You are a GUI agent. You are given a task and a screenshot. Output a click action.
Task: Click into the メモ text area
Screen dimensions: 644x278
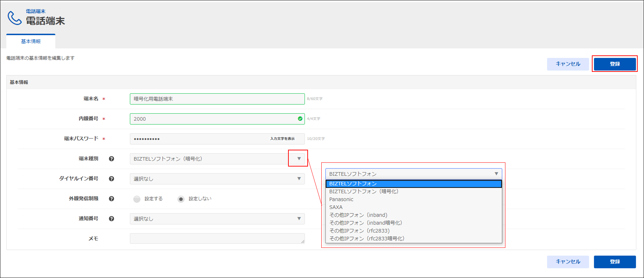click(x=217, y=238)
